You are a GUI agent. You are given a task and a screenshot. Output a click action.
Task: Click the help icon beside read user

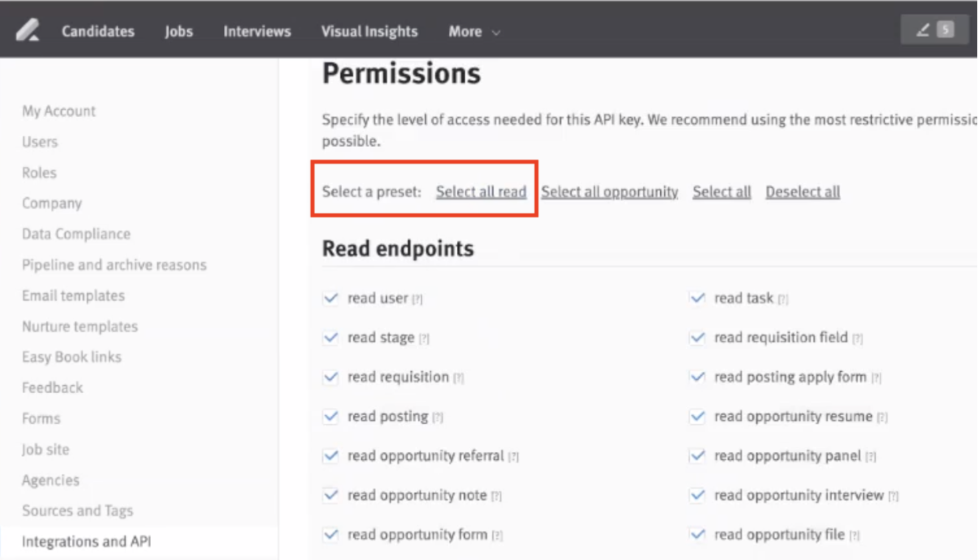tap(417, 299)
